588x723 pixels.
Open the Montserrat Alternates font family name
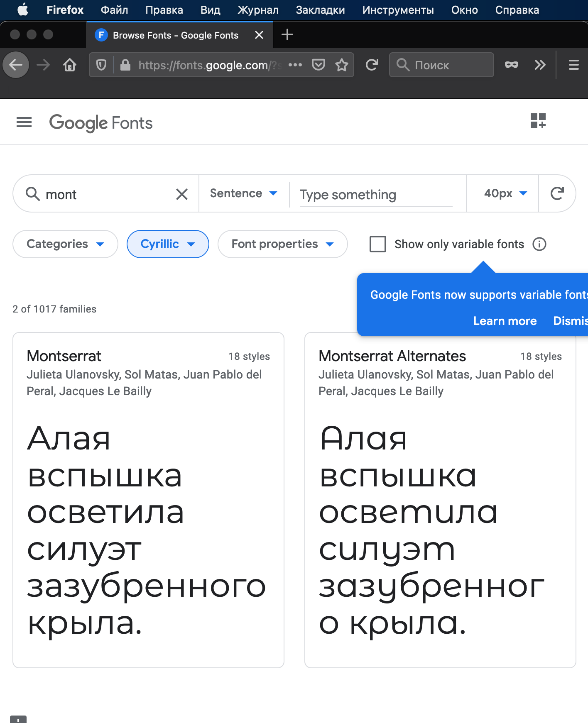tap(392, 356)
